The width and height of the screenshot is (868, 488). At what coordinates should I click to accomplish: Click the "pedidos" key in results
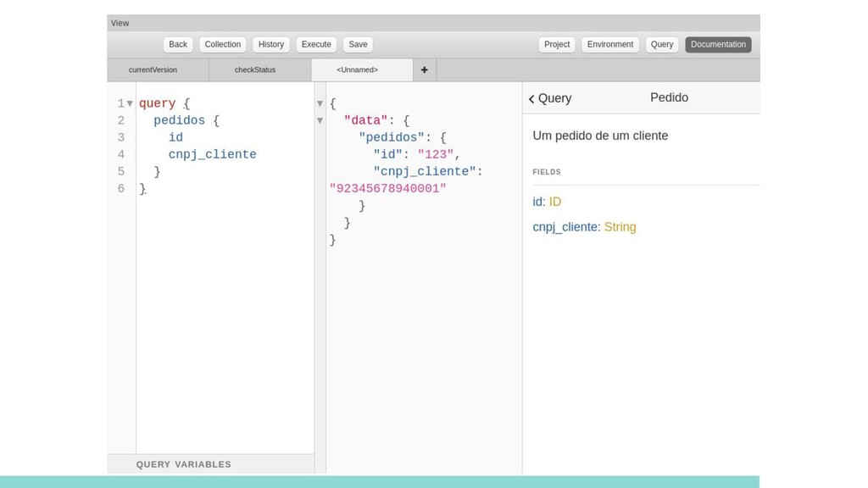(x=391, y=138)
